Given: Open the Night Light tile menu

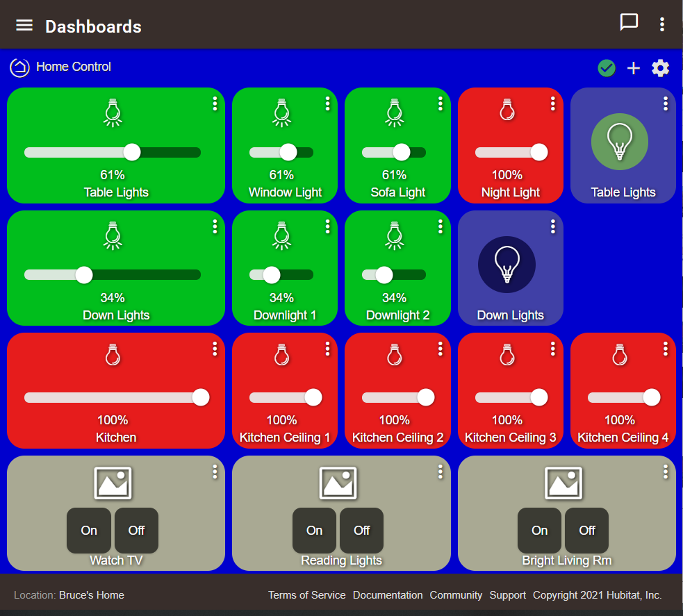Looking at the screenshot, I should coord(553,103).
